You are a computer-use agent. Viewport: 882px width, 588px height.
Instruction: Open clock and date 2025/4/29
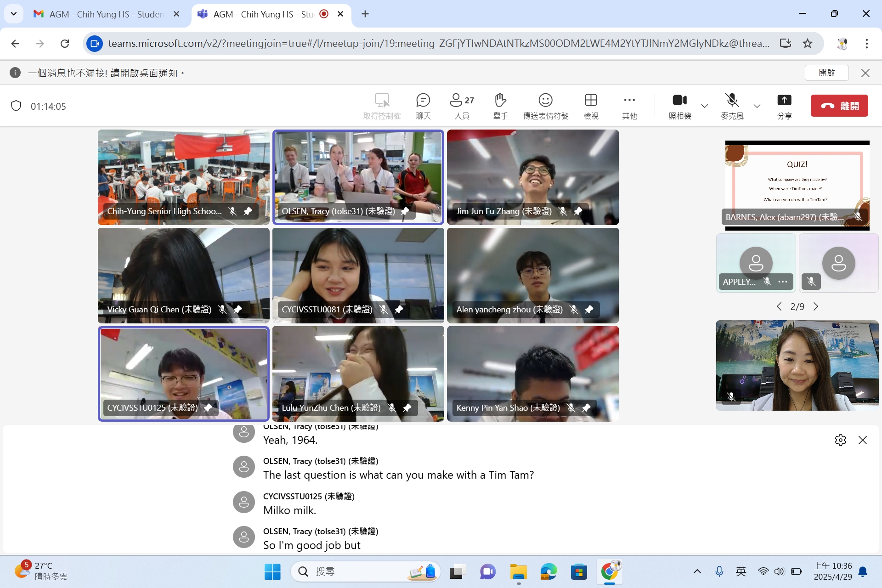pyautogui.click(x=833, y=571)
